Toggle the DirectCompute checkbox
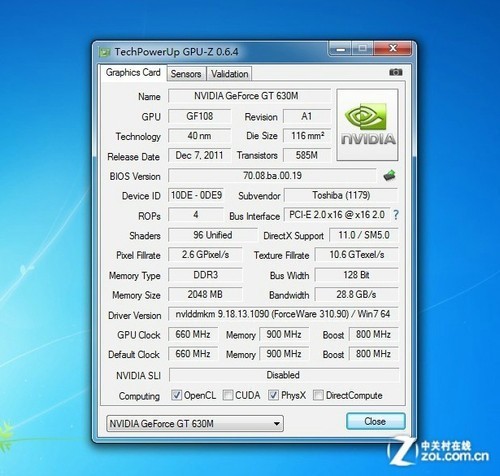Image resolution: width=500 pixels, height=476 pixels. pyautogui.click(x=318, y=395)
